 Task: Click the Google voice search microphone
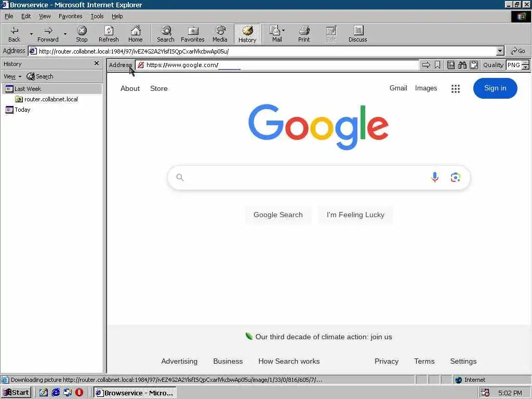coord(435,177)
